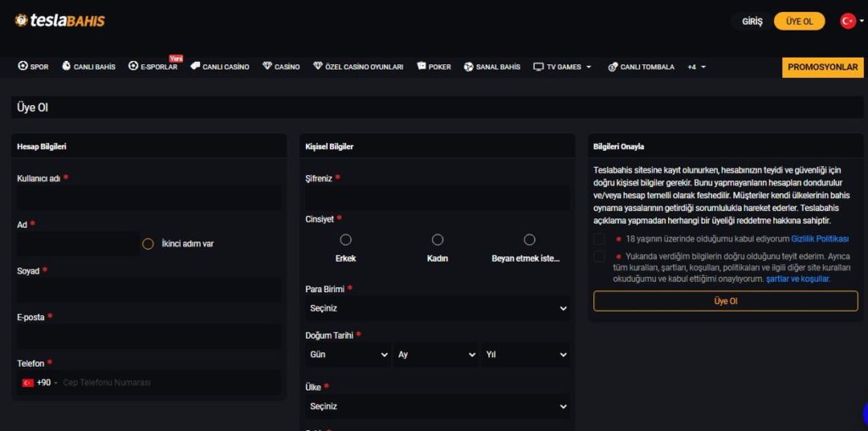Focus the E-posta input field

click(x=149, y=336)
